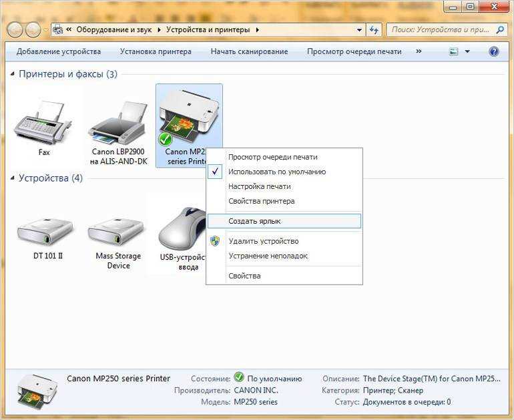
Task: Click the change view icon
Action: tap(454, 51)
